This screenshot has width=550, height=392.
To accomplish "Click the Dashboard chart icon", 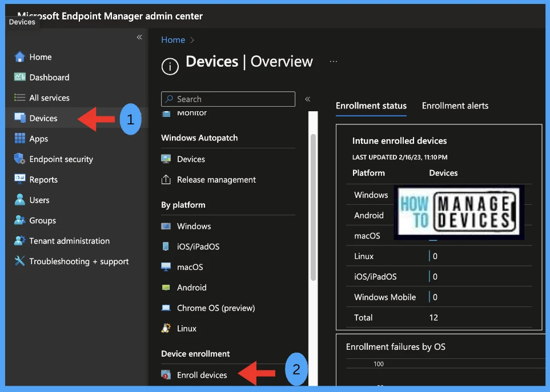I will click(19, 77).
